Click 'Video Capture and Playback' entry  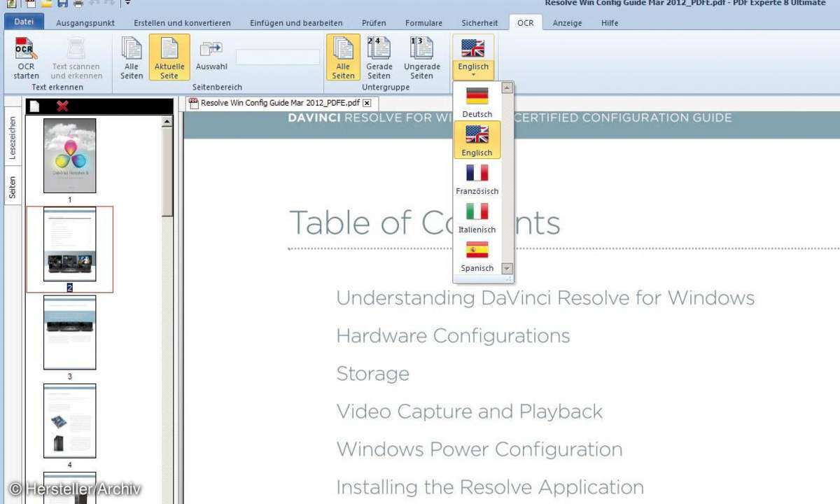pos(469,411)
